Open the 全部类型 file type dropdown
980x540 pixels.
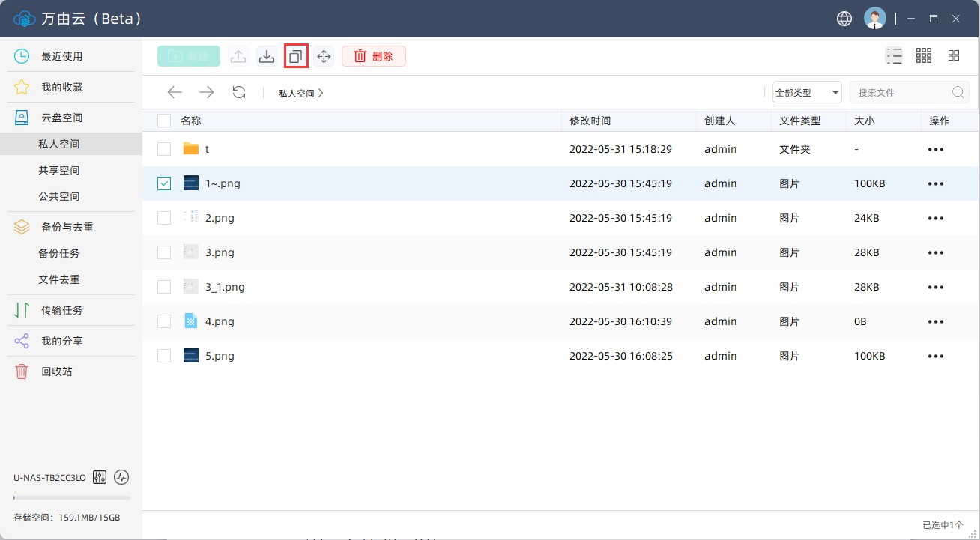806,92
